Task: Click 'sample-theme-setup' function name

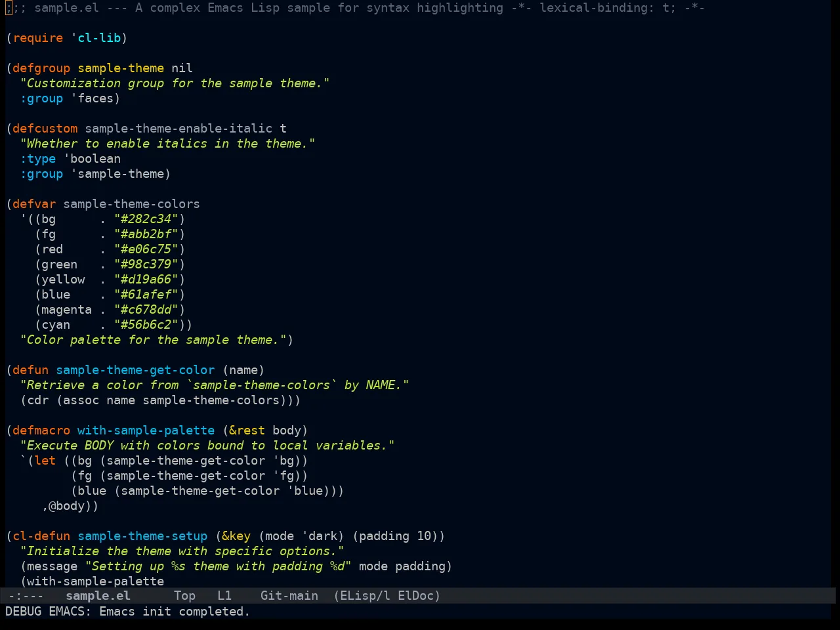Action: (142, 536)
